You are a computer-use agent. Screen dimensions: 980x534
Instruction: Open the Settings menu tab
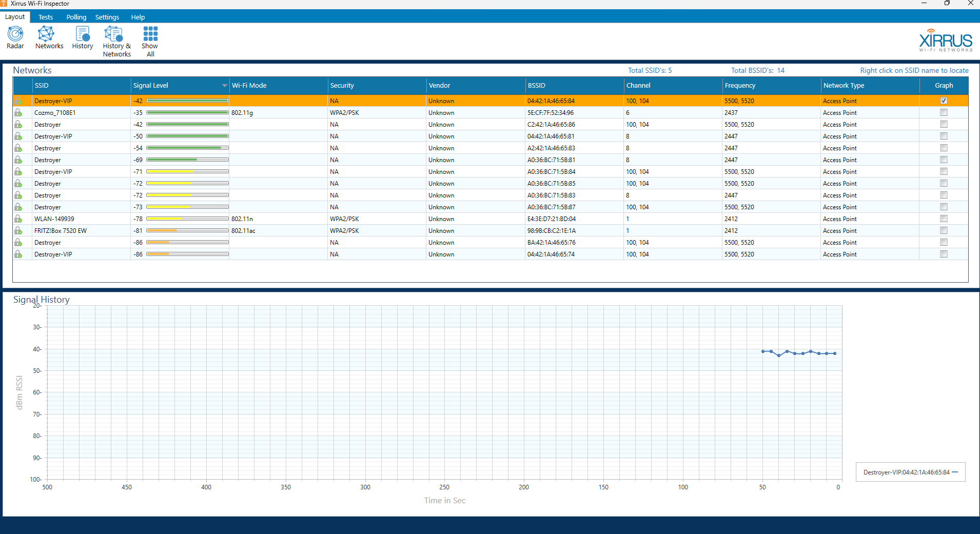click(107, 17)
